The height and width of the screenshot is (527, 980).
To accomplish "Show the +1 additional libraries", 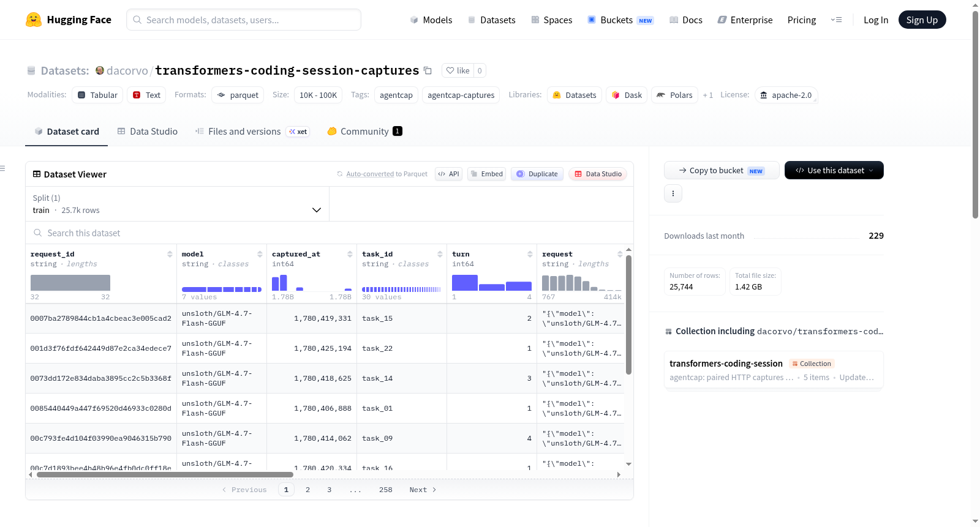I will (708, 95).
